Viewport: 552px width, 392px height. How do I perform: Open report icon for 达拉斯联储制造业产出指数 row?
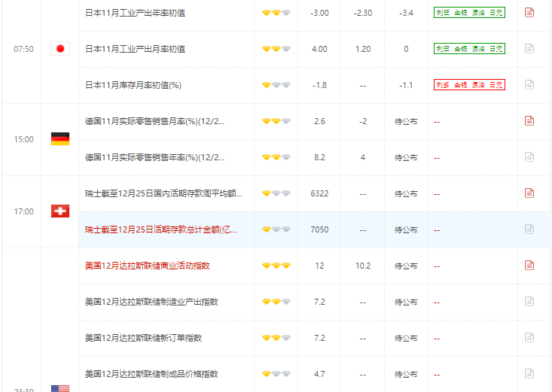click(529, 302)
